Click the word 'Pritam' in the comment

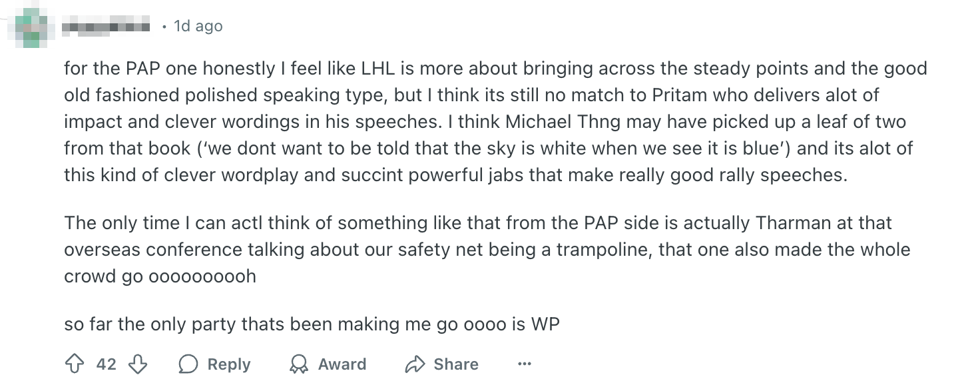678,95
